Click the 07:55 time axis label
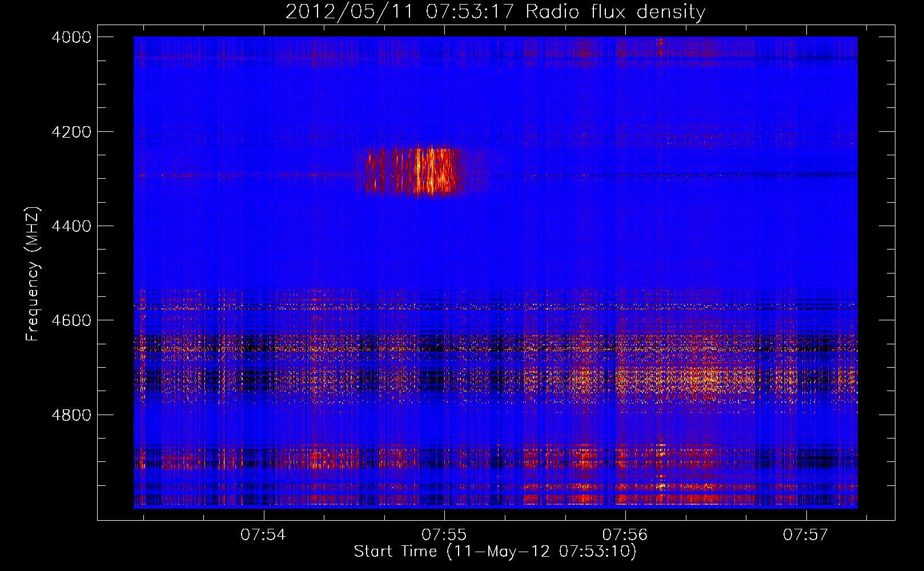This screenshot has height=571, width=924. click(444, 535)
